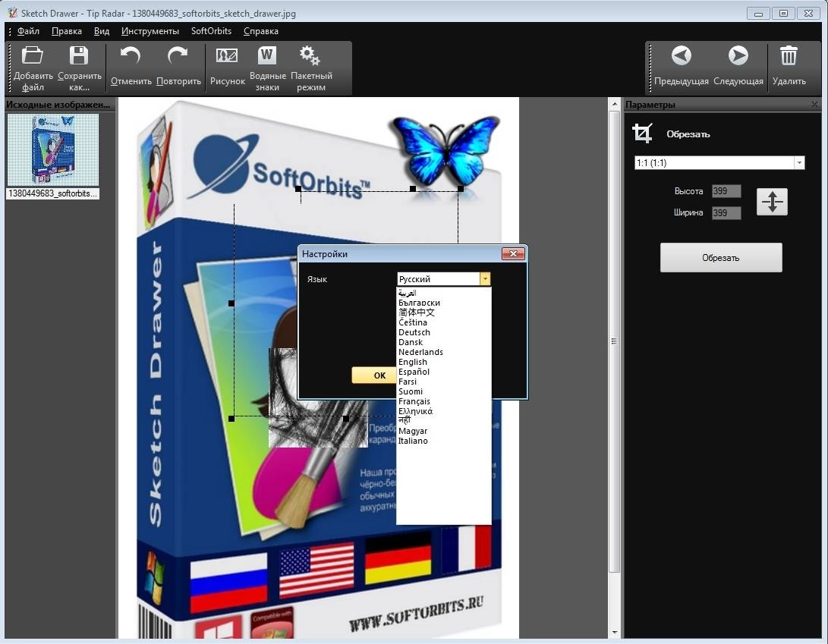Screen dimensions: 828x644
Task: Open the Справка menu
Action: click(261, 31)
